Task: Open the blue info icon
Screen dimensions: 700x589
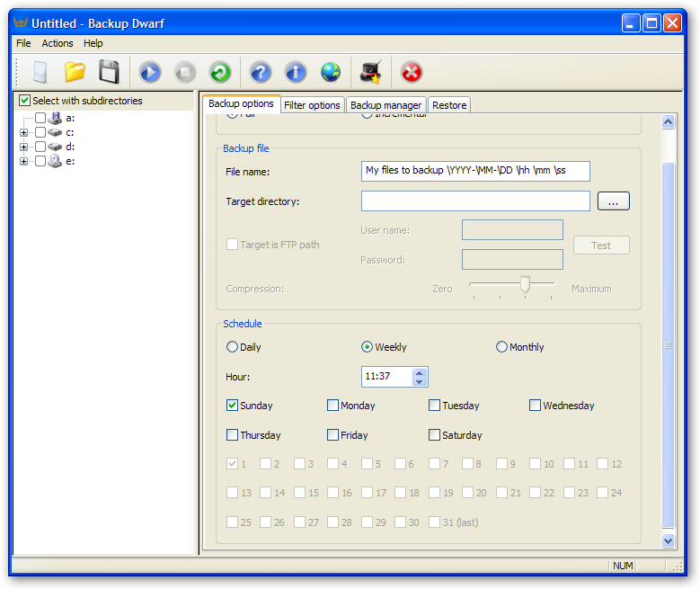Action: 296,72
